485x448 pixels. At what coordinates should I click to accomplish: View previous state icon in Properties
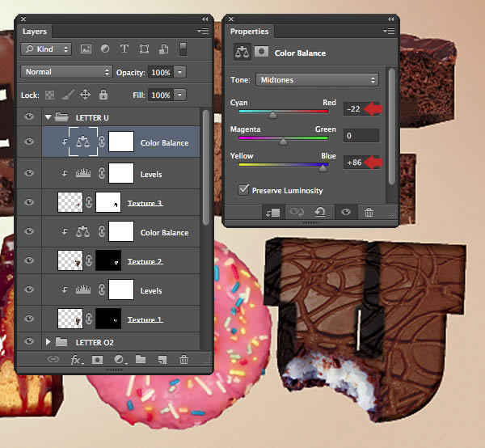click(297, 212)
